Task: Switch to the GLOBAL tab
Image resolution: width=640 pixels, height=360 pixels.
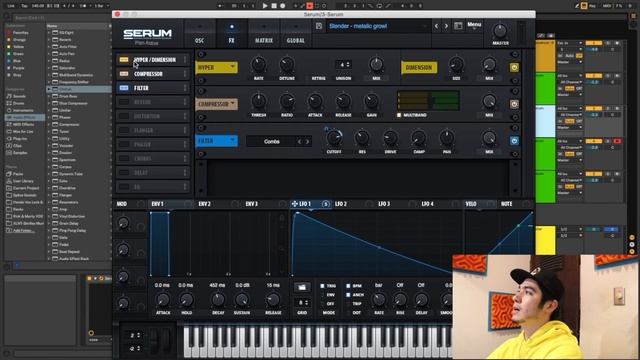Action: 296,40
